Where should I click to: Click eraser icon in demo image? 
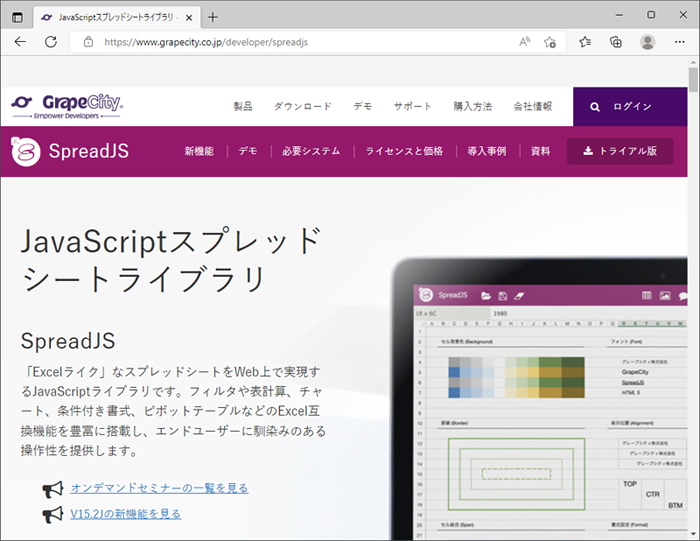519,295
